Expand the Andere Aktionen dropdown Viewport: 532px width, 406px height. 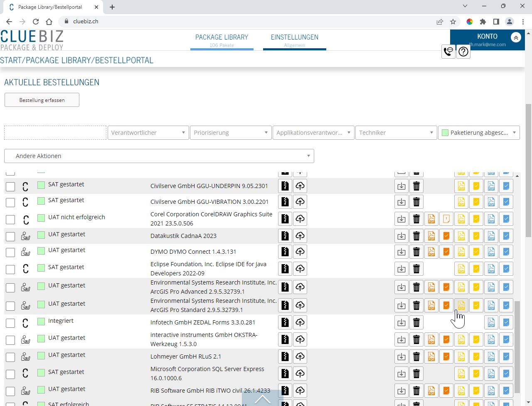tap(159, 156)
